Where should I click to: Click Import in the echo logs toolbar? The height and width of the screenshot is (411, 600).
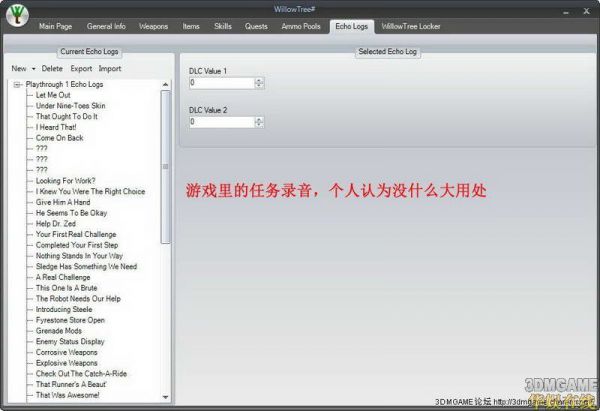pos(110,69)
